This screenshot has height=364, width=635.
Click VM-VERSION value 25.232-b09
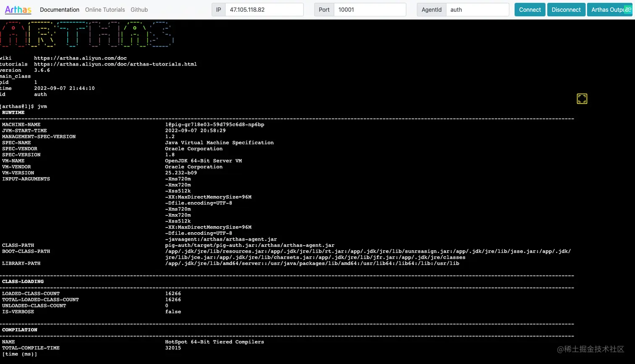tap(181, 173)
